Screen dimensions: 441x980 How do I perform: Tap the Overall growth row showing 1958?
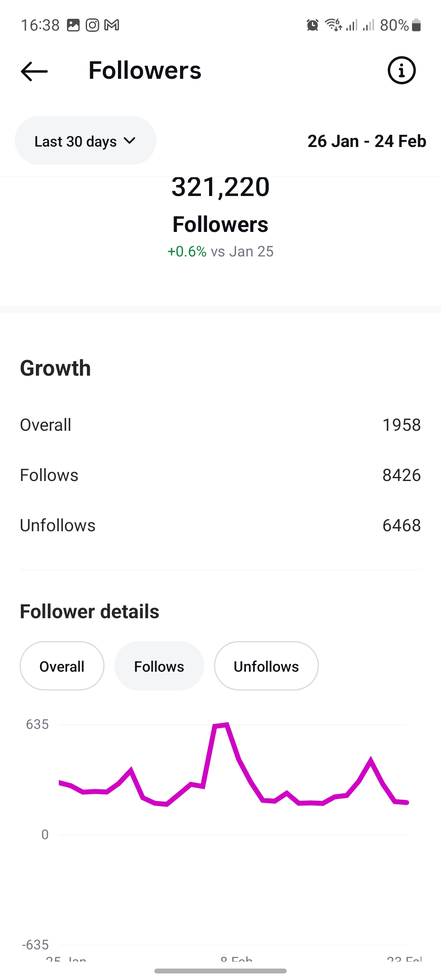220,425
